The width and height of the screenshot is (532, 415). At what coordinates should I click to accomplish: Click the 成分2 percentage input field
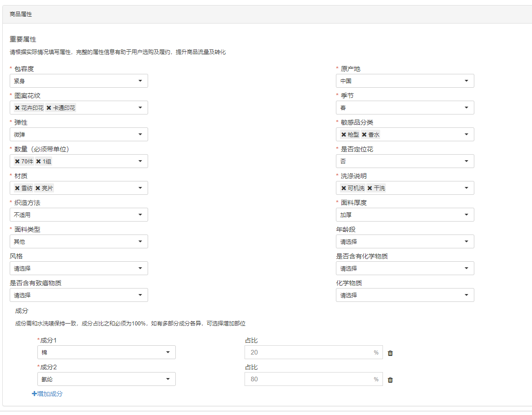308,379
